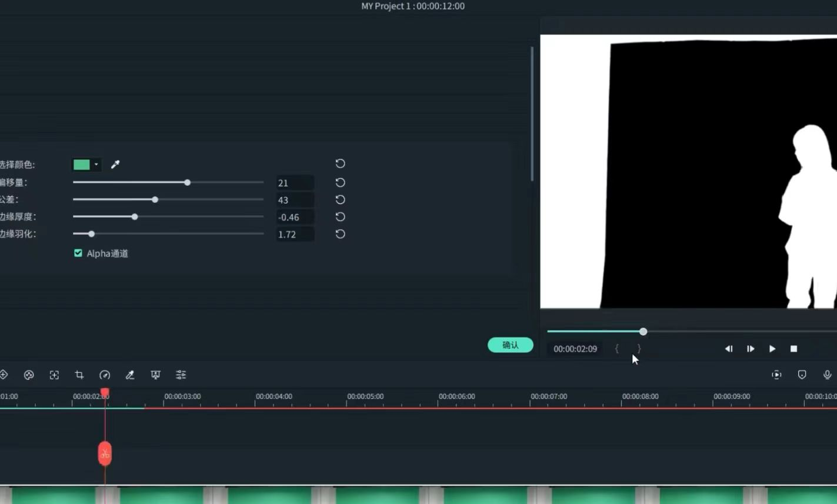Viewport: 837px width, 504px height.
Task: Reset the 偏移量 value of 21
Action: click(340, 182)
